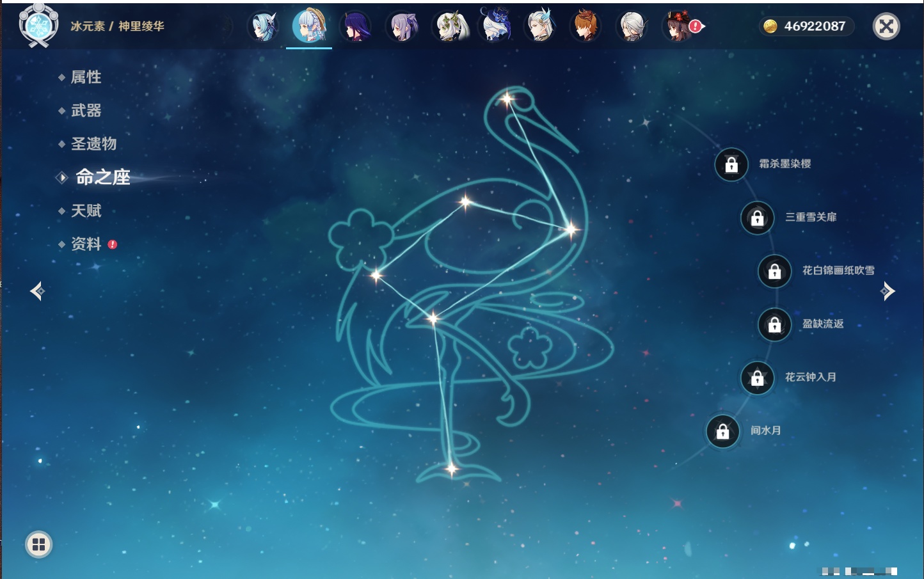This screenshot has width=924, height=579.
Task: Select Eula's avatar in the character bar
Action: point(263,27)
